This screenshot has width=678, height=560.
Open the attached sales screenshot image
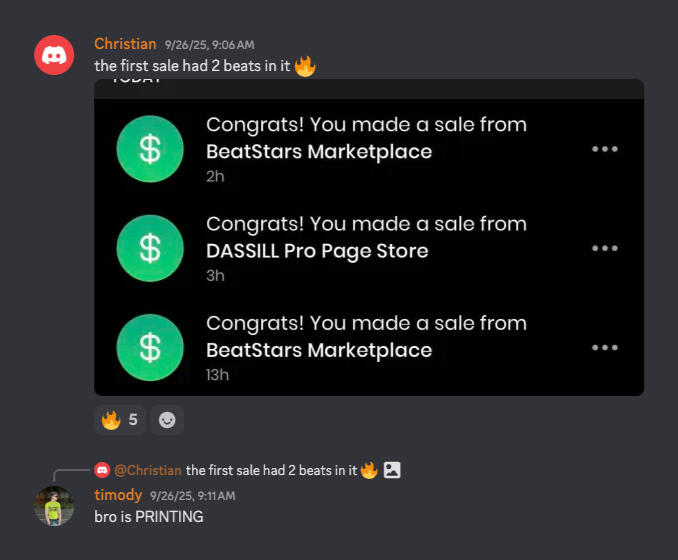[x=368, y=237]
